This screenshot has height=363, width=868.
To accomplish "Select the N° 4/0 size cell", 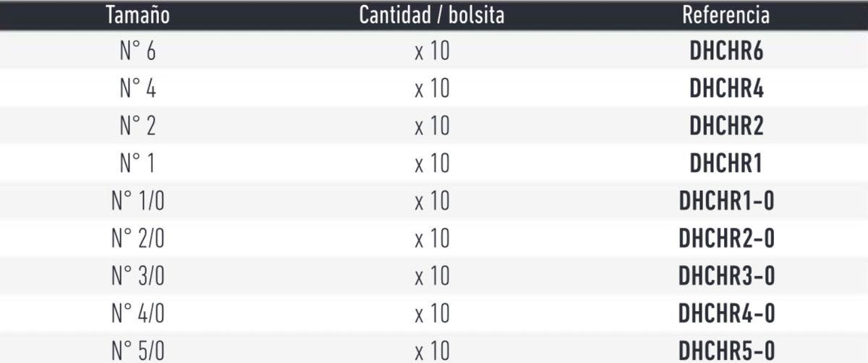I will pos(137,314).
